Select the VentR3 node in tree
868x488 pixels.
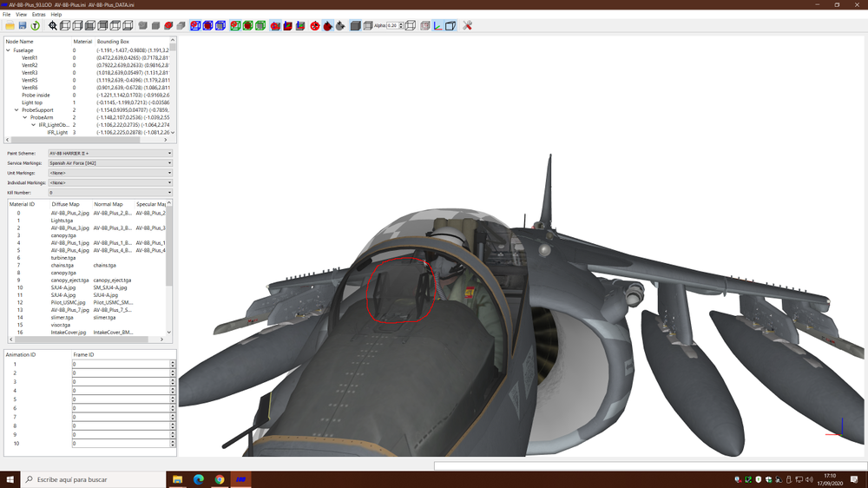tap(30, 73)
